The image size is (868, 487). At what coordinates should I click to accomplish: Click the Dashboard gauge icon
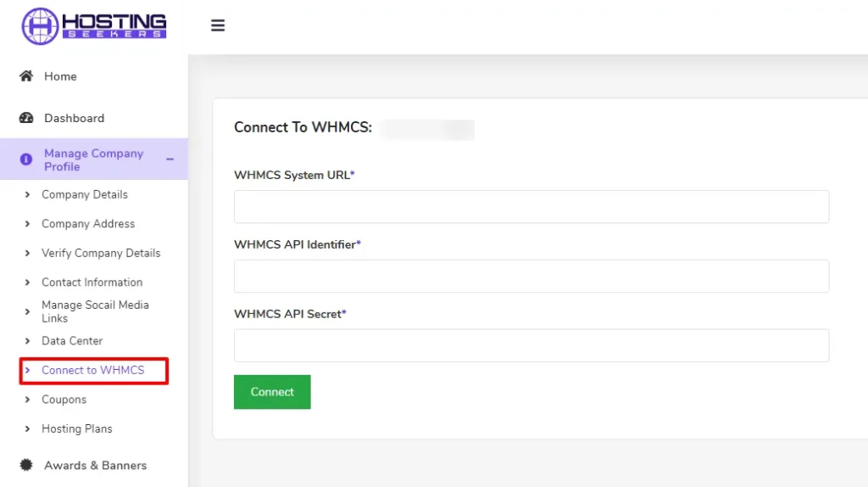[26, 118]
